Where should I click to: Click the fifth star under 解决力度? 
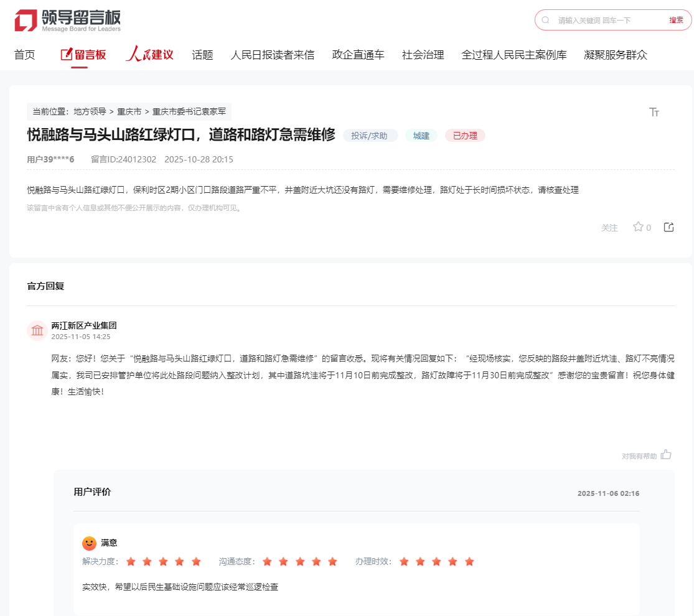[196, 561]
